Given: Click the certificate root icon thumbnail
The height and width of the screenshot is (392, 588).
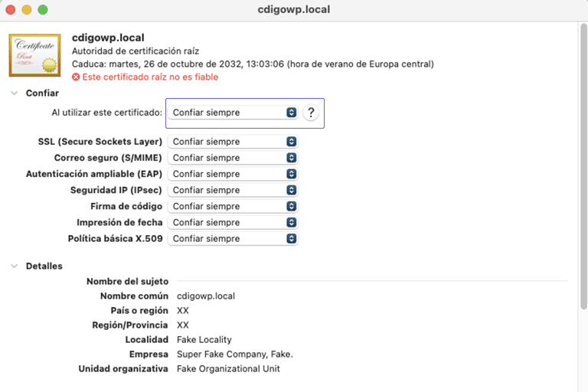Looking at the screenshot, I should coord(35,55).
